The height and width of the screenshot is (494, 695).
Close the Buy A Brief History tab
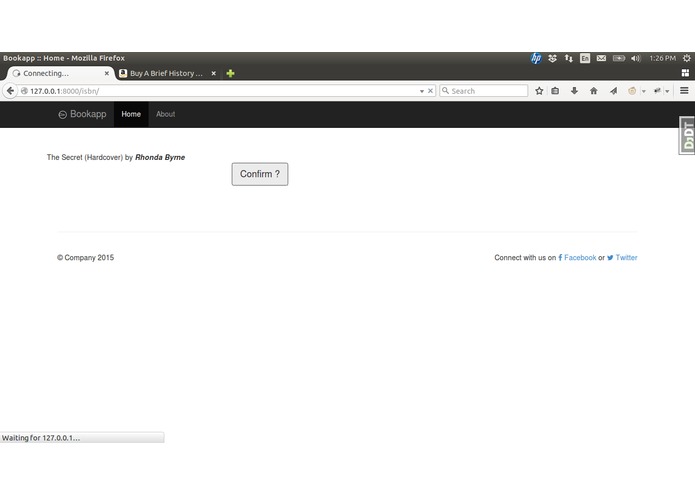click(x=214, y=73)
